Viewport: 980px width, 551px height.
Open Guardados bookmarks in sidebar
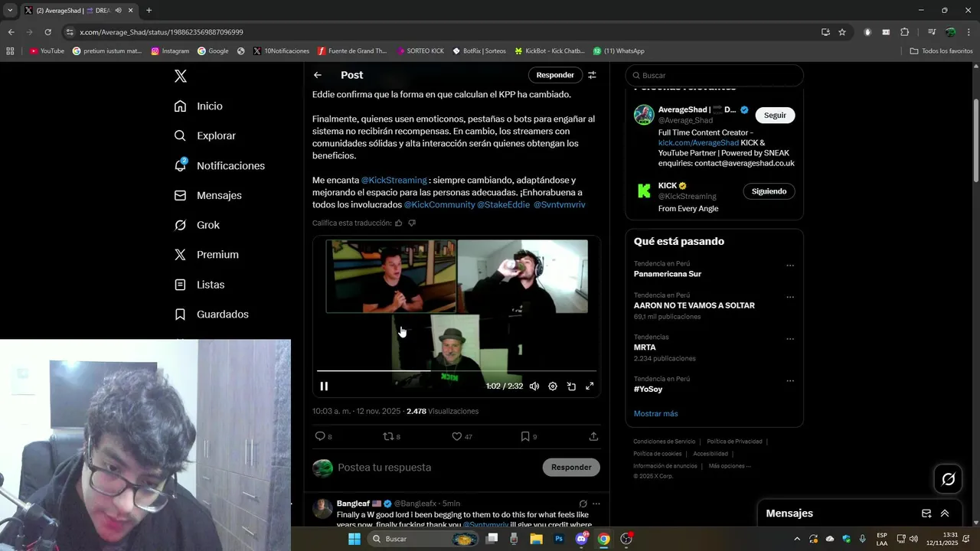click(x=211, y=315)
